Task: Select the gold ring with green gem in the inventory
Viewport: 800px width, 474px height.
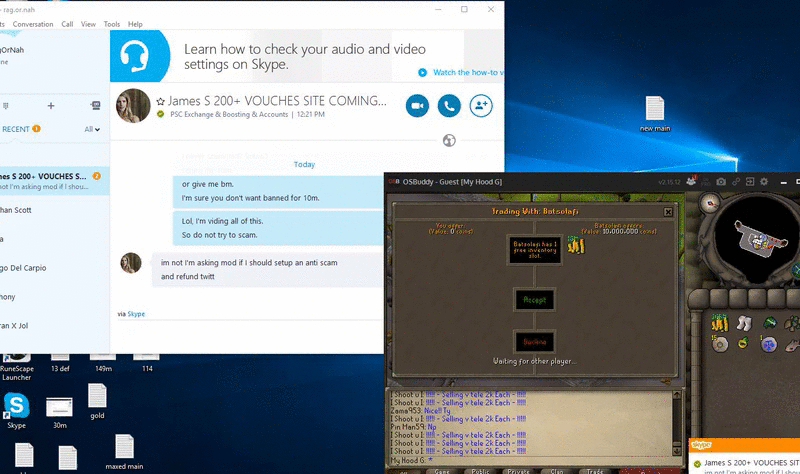Action: click(743, 343)
